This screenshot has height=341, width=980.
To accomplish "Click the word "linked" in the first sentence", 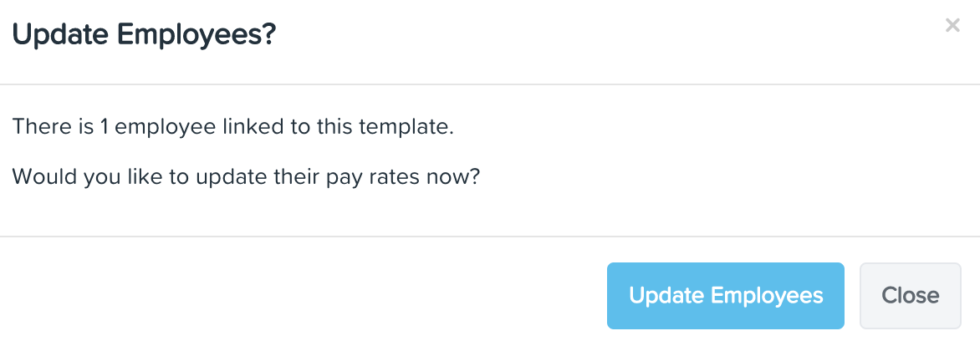I will pos(253,128).
